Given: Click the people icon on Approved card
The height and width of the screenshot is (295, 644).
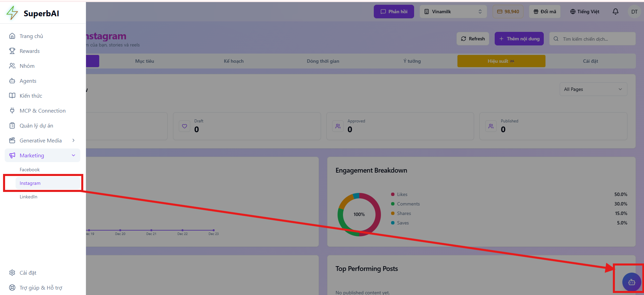Looking at the screenshot, I should tap(338, 126).
